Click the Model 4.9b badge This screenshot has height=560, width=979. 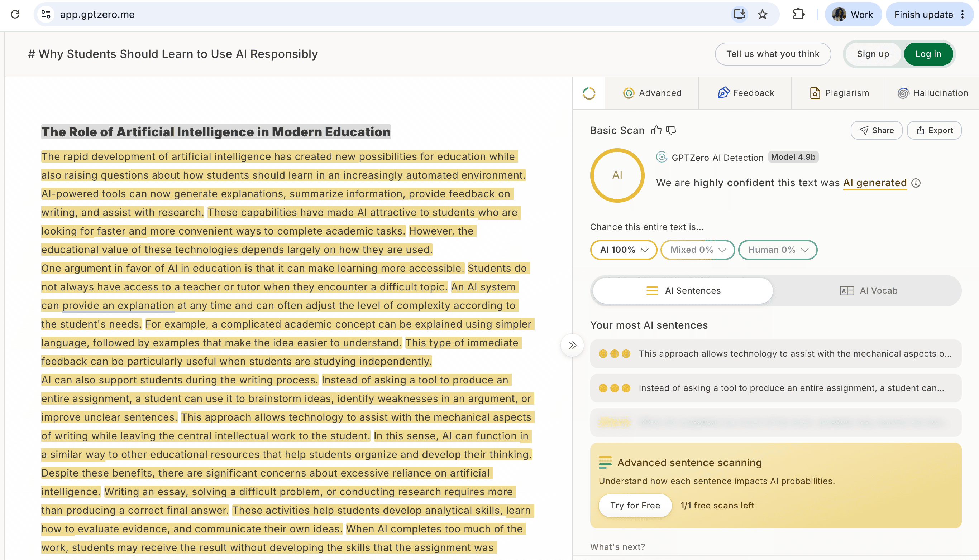pos(793,157)
